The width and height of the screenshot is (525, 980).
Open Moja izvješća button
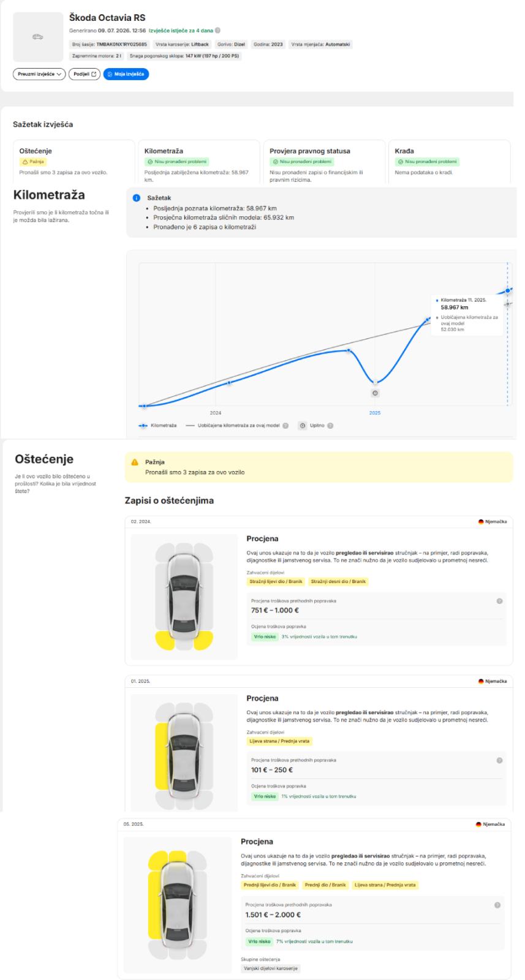pyautogui.click(x=126, y=74)
